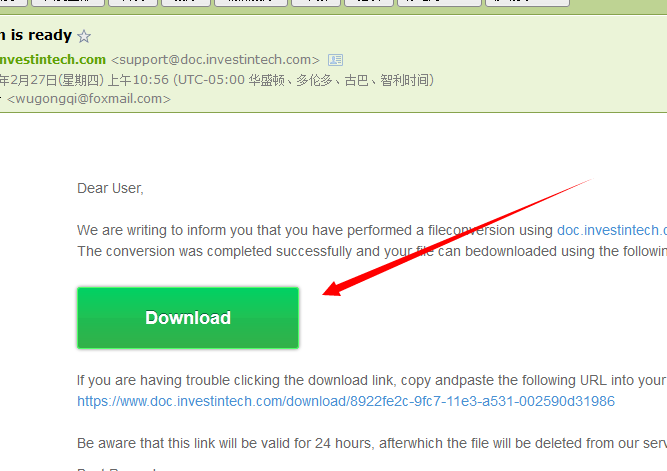This screenshot has height=471, width=667.
Task: Click the received date and time line
Action: point(217,80)
